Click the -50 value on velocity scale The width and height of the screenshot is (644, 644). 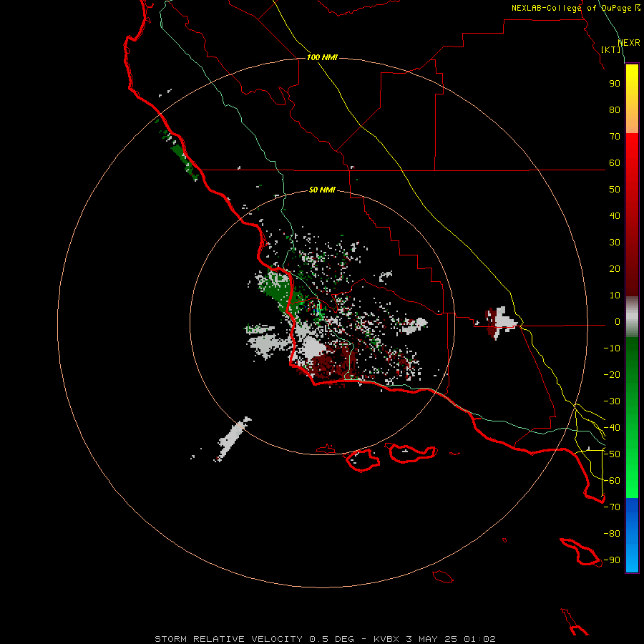[x=612, y=454]
